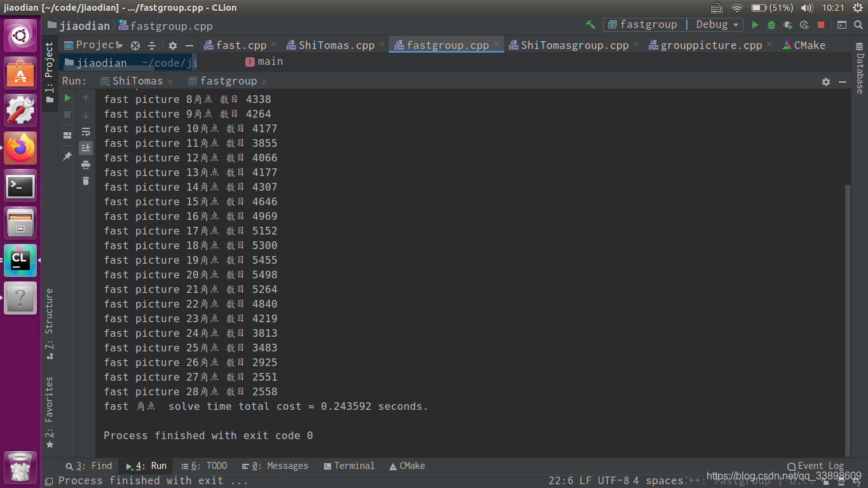The image size is (868, 488).
Task: Open the 6: TODO tool window
Action: tap(204, 466)
